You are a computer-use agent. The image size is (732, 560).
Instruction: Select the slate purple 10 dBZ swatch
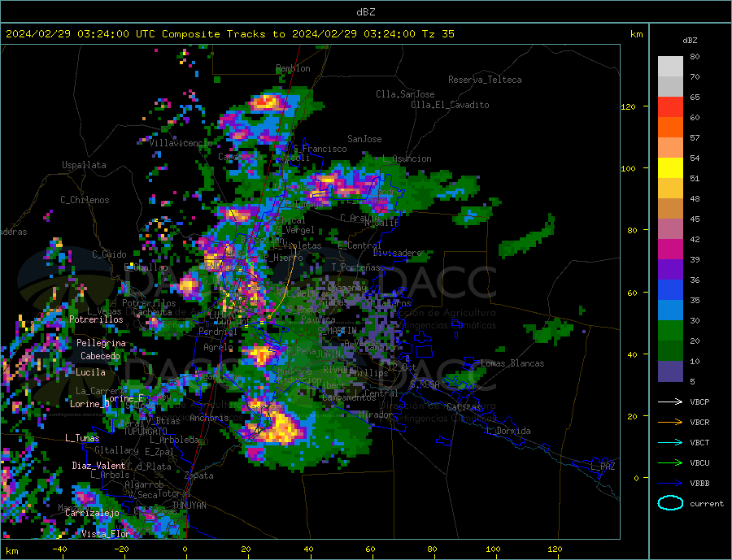coord(670,371)
